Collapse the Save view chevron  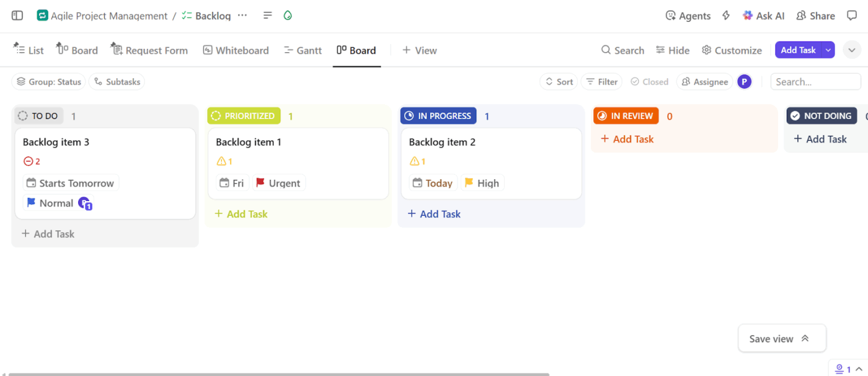point(805,338)
